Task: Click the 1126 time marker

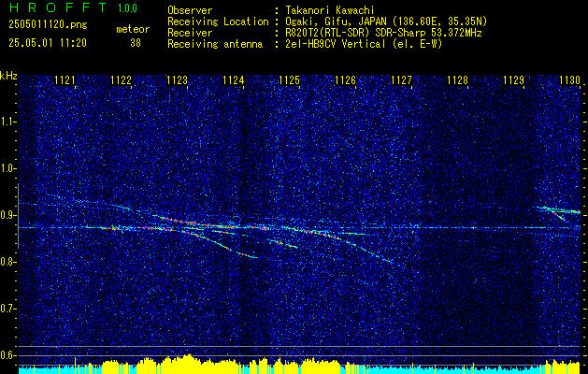Action: tap(345, 79)
